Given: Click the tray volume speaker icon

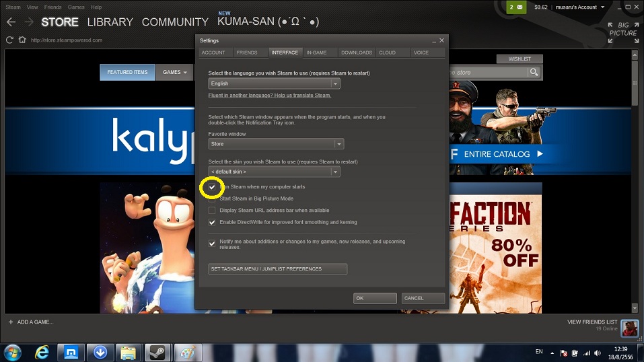Looking at the screenshot, I should coord(598,353).
